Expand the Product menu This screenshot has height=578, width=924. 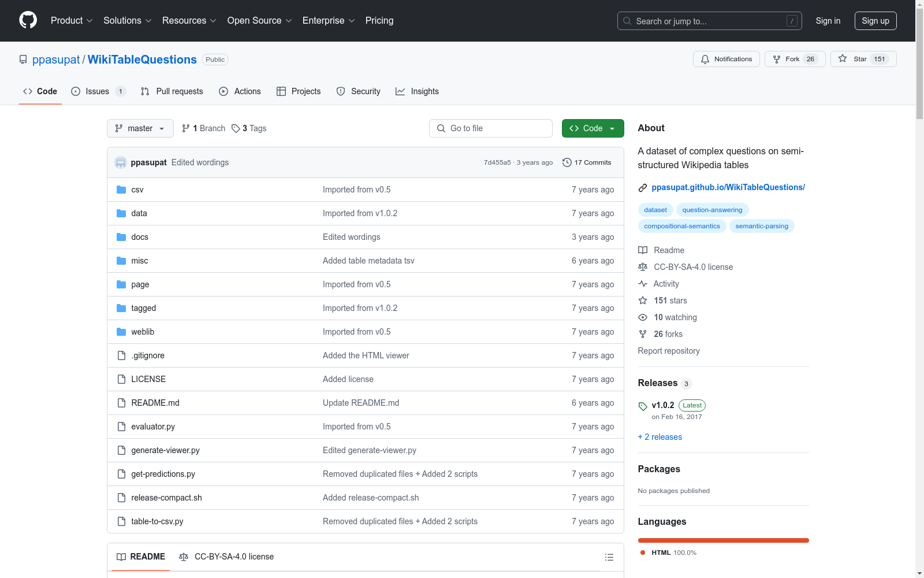pyautogui.click(x=72, y=21)
